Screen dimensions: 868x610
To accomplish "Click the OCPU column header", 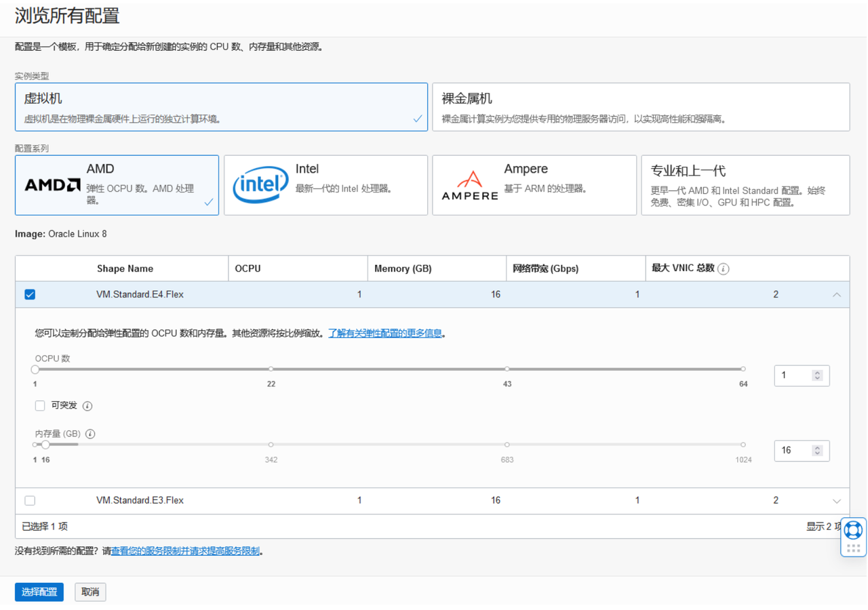I will 248,268.
